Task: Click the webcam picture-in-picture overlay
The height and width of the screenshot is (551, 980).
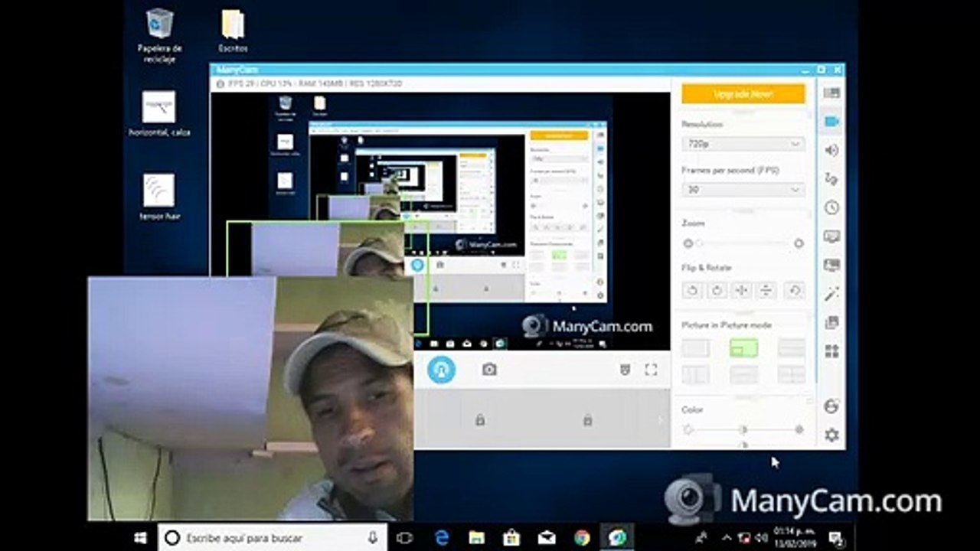Action: point(250,399)
